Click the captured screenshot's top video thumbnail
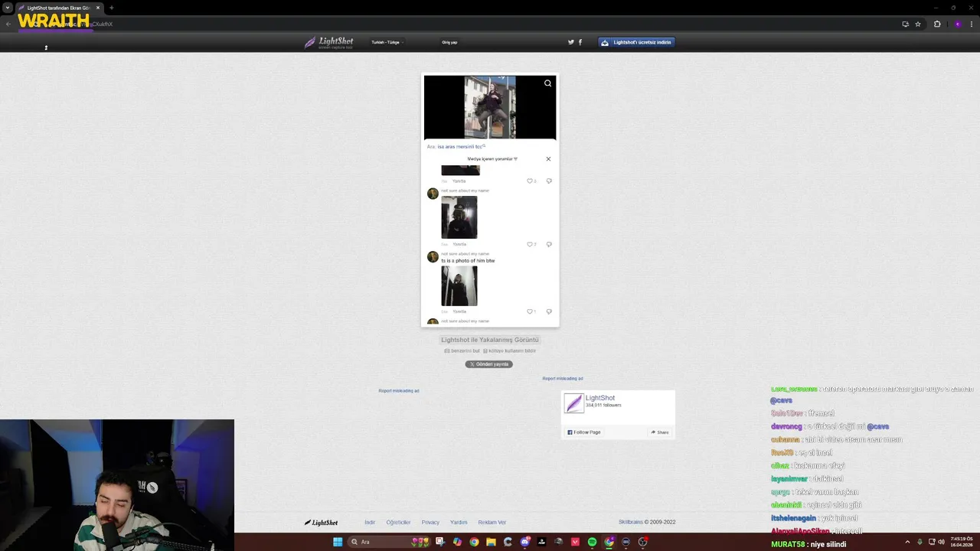The height and width of the screenshot is (551, 980). coord(490,107)
